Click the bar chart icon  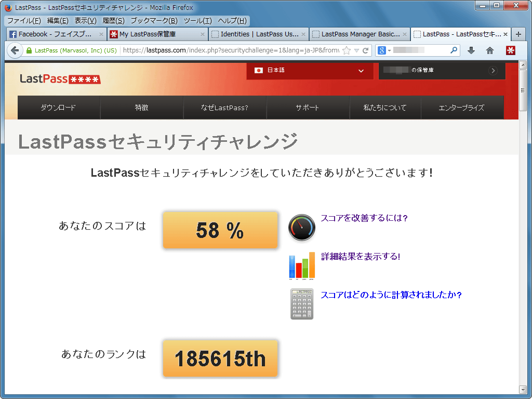pos(302,265)
